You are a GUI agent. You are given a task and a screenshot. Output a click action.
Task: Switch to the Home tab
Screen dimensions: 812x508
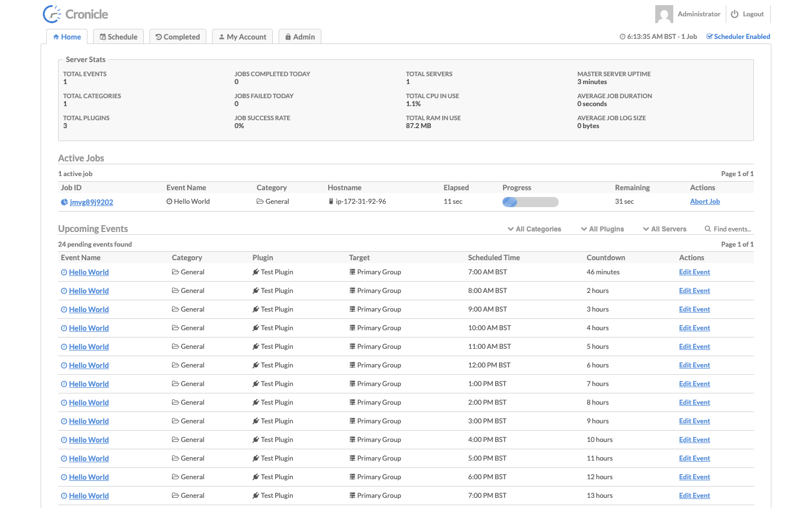point(67,37)
